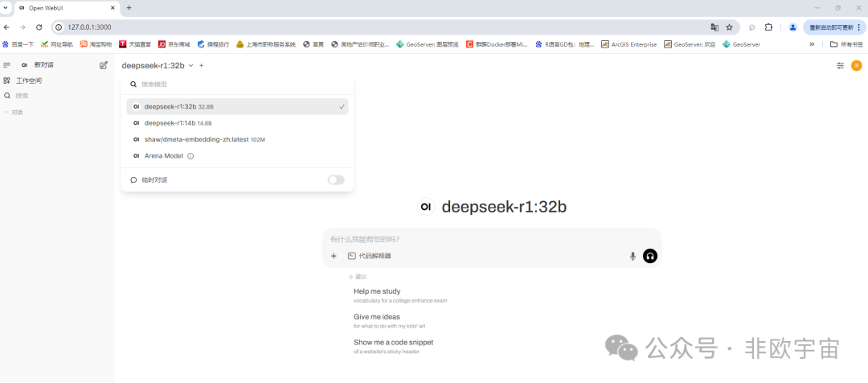Screen dimensions: 868x383
Task: Click the Help me study suggestion
Action: click(x=400, y=294)
